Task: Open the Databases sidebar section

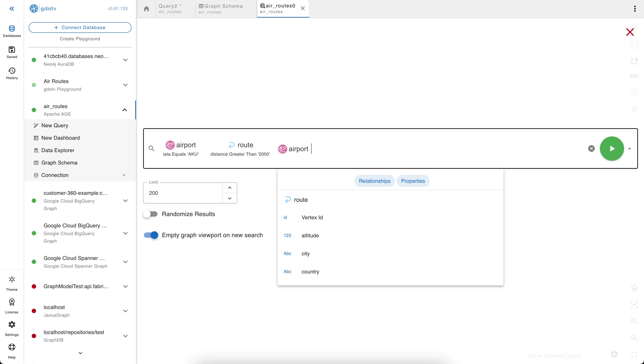Action: (12, 31)
